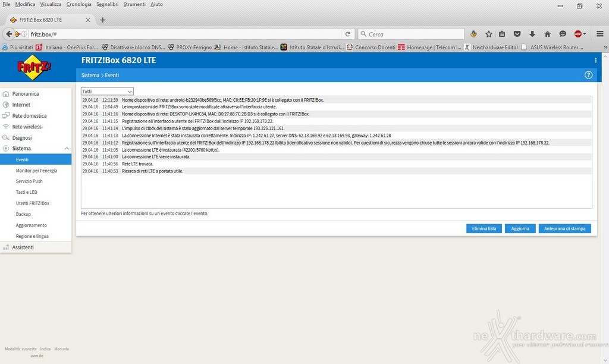The height and width of the screenshot is (364, 609).
Task: Select the 12:11:39 android device event
Action: [337, 100]
